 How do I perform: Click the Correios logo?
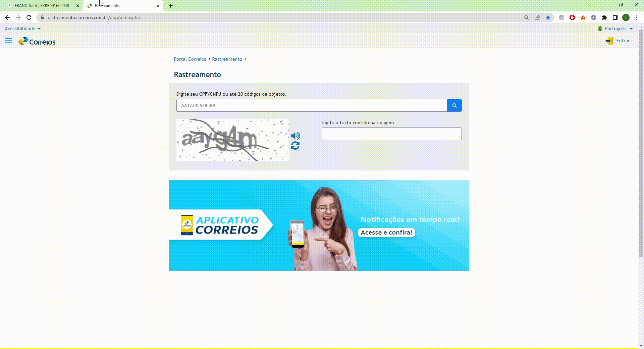37,41
